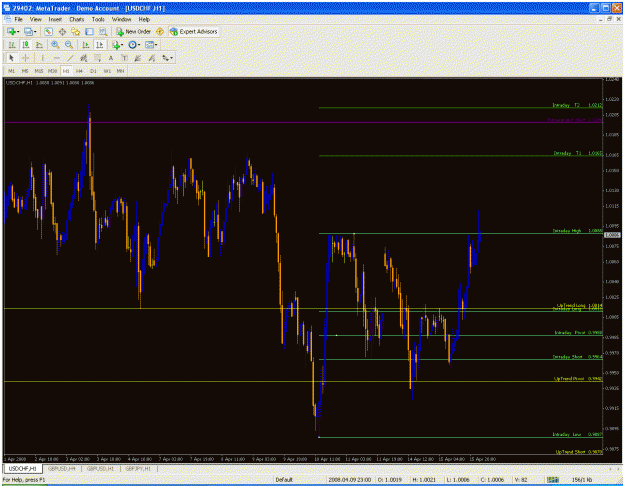625x486 pixels.
Task: Select the Fibonacci Retracement tool
Action: pos(97,58)
